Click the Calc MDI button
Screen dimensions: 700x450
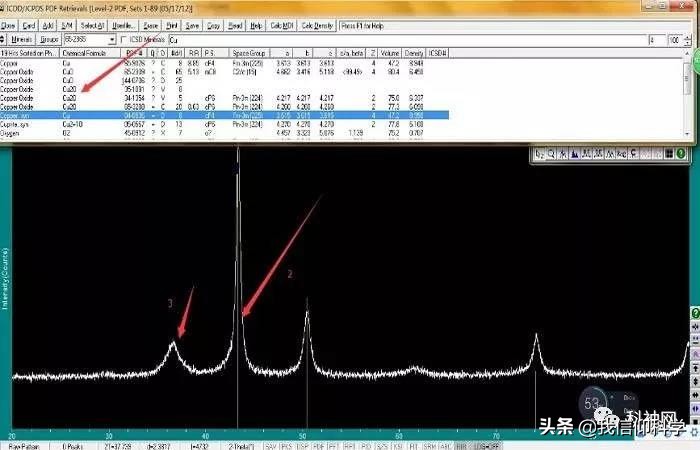click(x=282, y=26)
